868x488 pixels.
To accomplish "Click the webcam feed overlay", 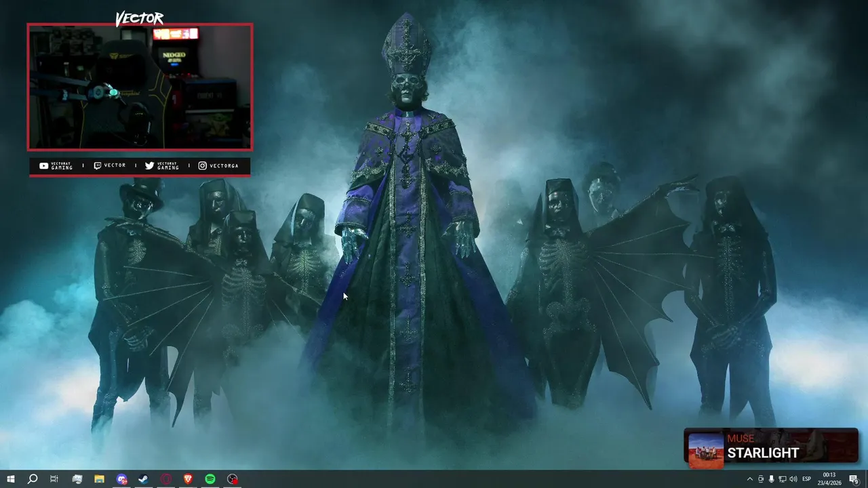I will [140, 87].
